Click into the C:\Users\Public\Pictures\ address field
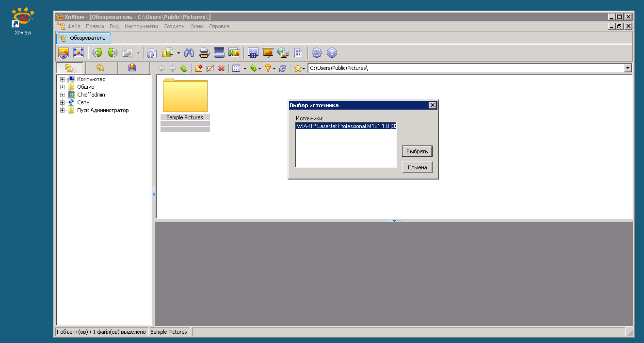The image size is (644, 343). coord(466,68)
